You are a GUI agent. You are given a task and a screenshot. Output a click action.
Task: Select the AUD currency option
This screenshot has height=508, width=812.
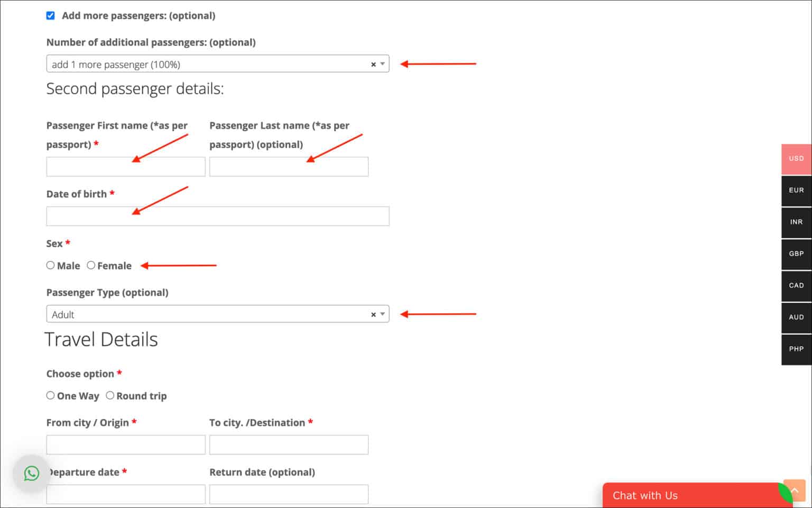(796, 317)
